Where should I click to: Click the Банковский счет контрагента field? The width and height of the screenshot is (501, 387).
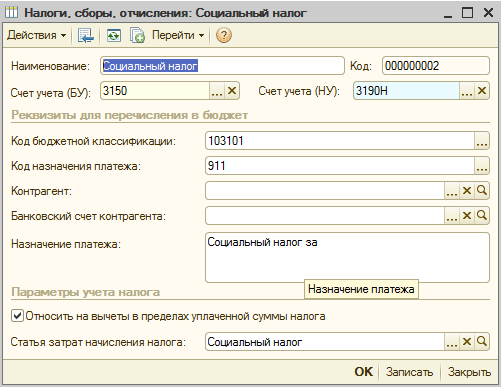325,216
